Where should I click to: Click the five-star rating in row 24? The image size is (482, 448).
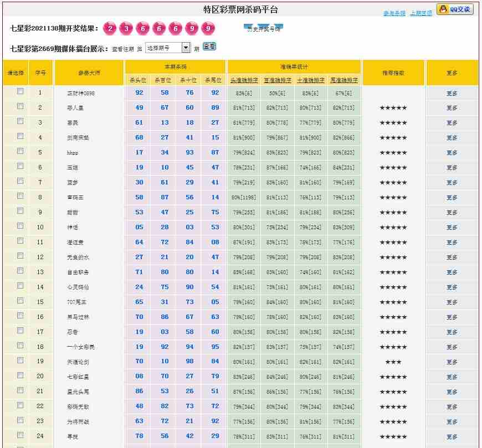point(393,437)
